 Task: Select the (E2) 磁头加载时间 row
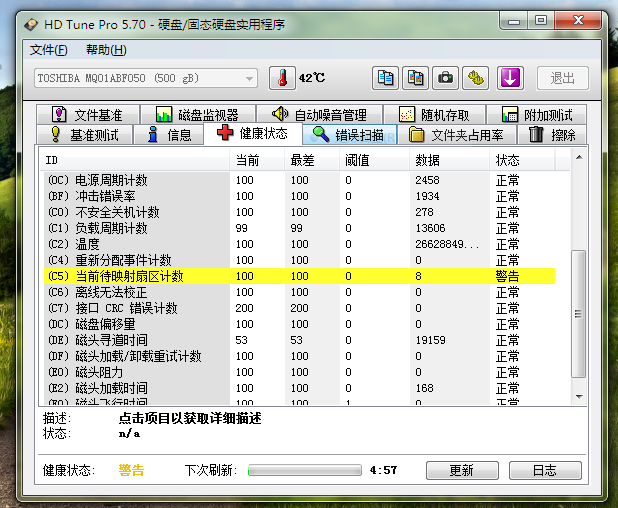pyautogui.click(x=300, y=388)
